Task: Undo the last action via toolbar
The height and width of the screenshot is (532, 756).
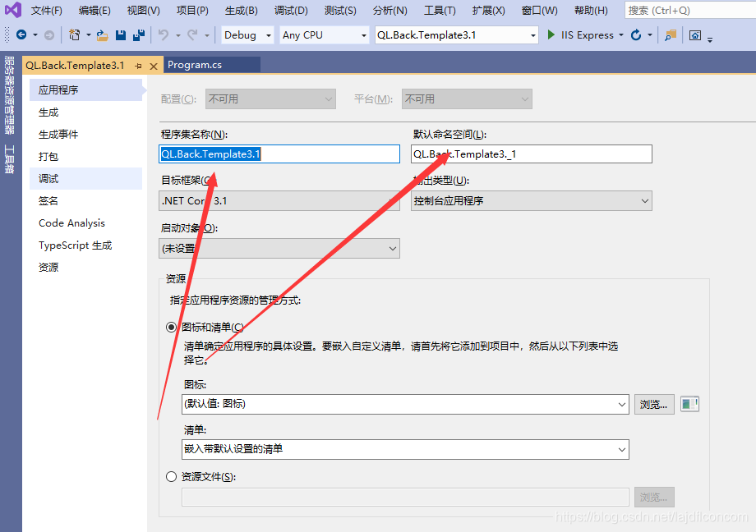Action: pos(164,35)
